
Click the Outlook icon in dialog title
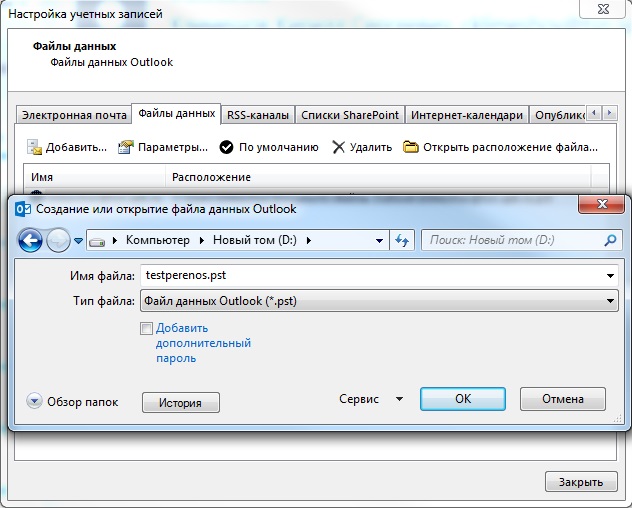23,209
